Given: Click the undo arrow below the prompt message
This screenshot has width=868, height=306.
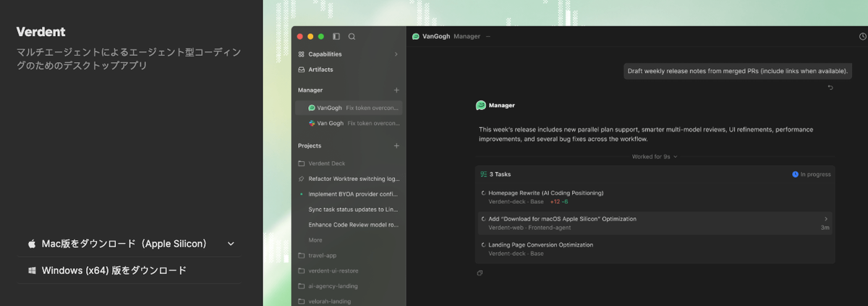Looking at the screenshot, I should [x=830, y=88].
